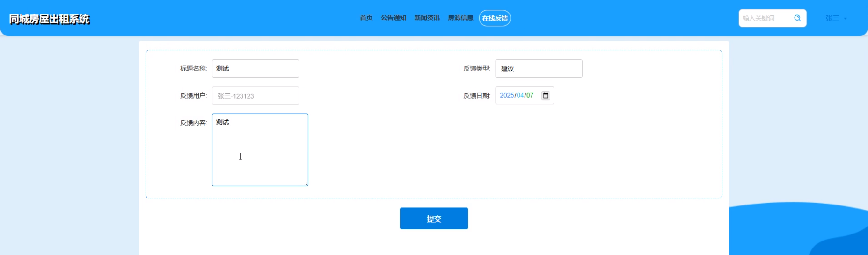Click the 反馈用户 label
Screen dimensions: 868x255
[194, 96]
